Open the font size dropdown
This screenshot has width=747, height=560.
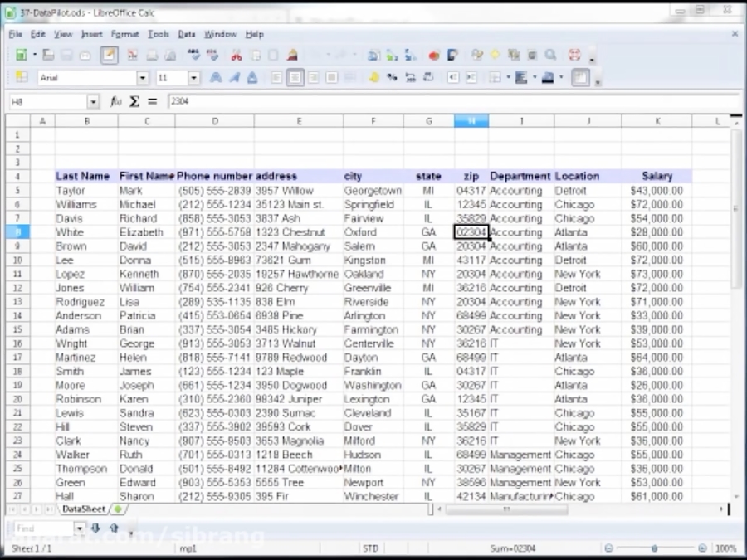[x=193, y=77]
